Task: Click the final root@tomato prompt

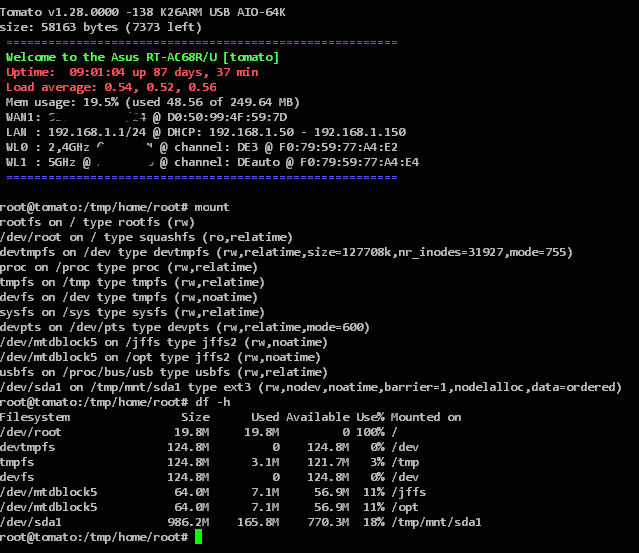Action: (94, 538)
